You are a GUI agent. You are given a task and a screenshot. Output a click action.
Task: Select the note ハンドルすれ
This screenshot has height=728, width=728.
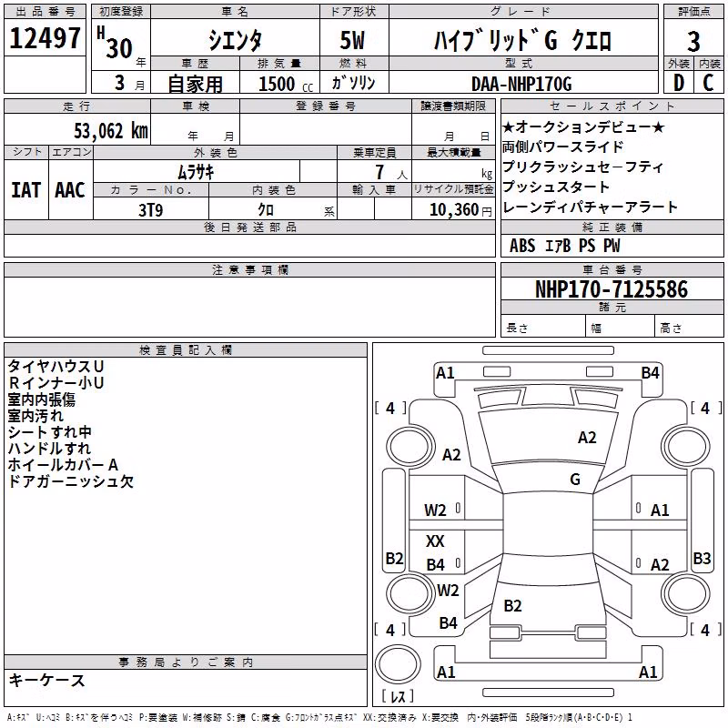pos(50,449)
